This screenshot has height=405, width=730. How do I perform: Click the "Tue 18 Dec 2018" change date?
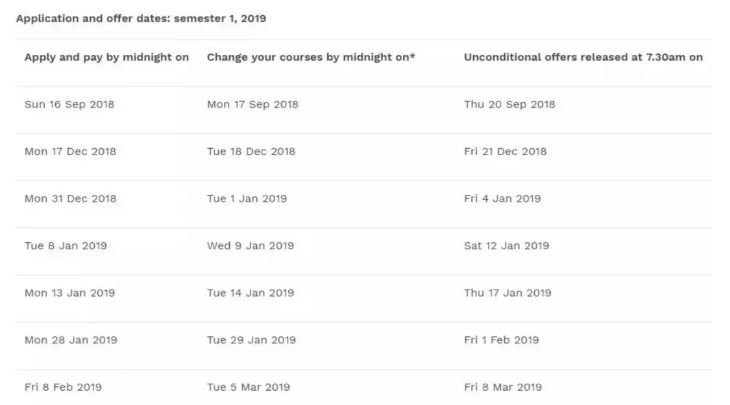252,152
